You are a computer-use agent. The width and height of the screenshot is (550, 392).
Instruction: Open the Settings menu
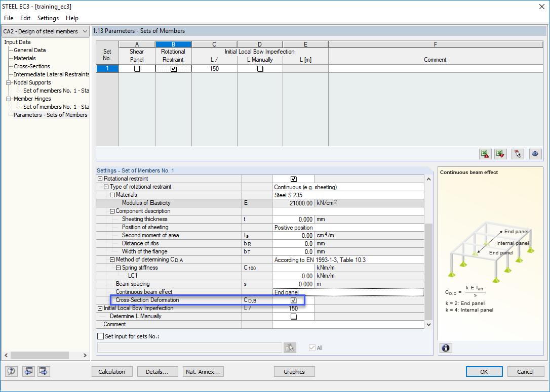48,18
